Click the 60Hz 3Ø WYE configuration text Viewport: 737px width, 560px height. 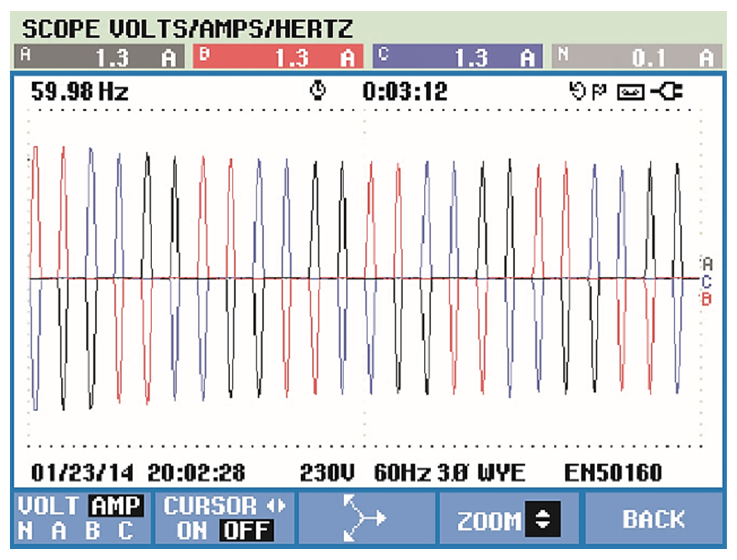449,473
